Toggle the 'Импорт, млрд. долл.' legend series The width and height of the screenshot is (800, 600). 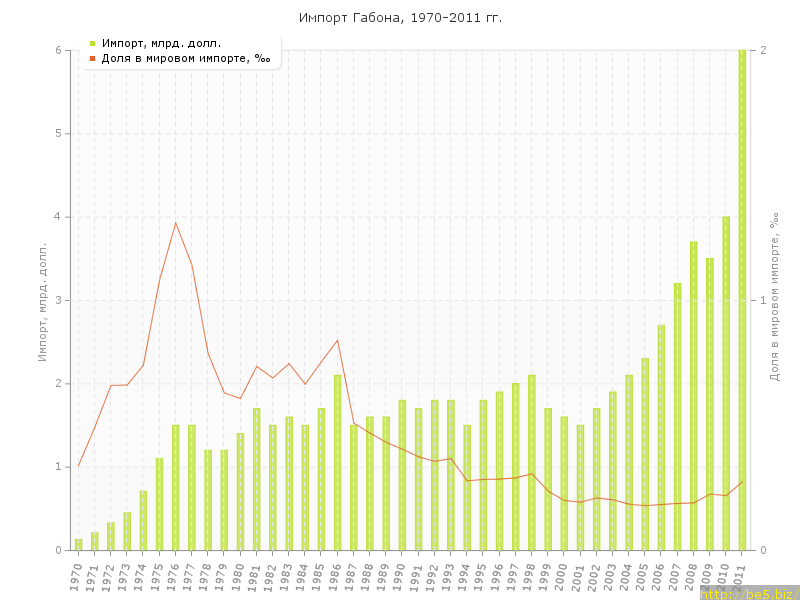pyautogui.click(x=161, y=43)
